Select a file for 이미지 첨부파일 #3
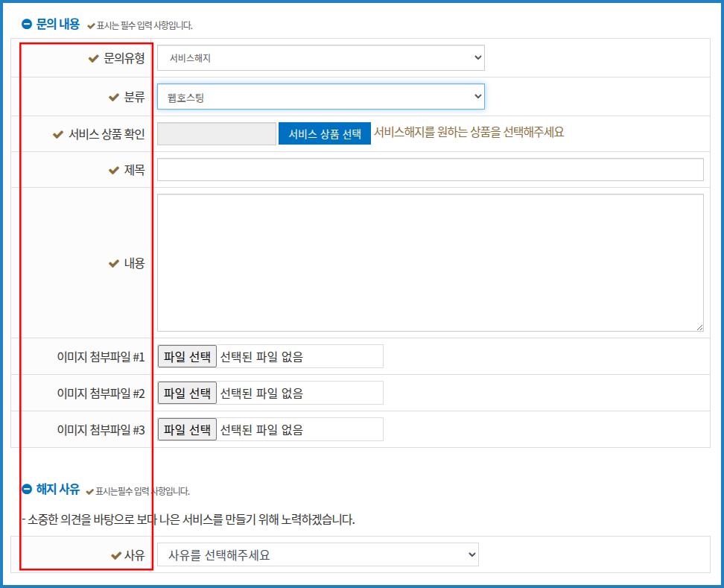 [x=187, y=429]
